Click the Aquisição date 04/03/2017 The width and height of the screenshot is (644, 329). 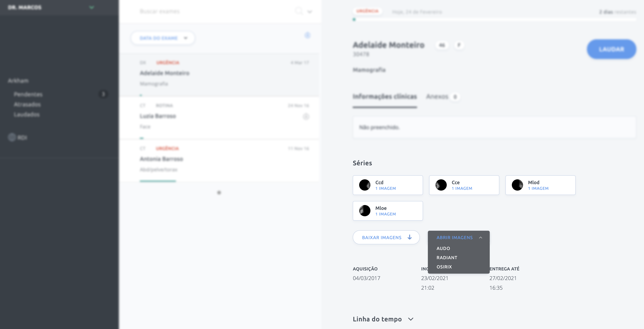point(366,278)
